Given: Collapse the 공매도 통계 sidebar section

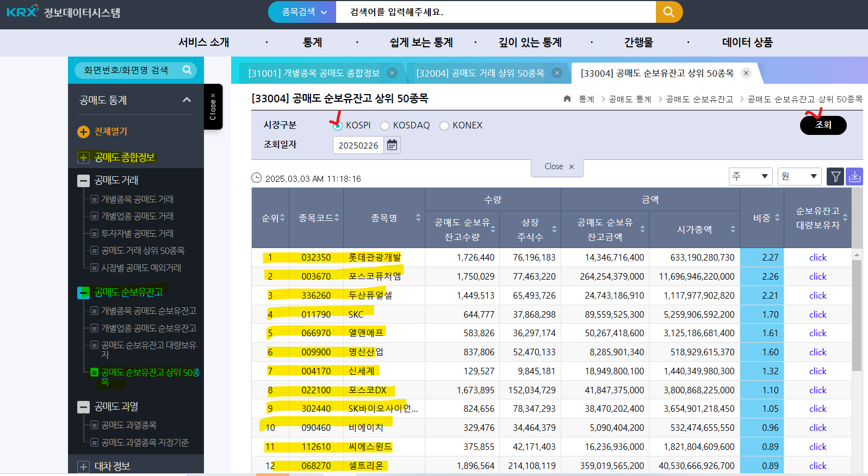Looking at the screenshot, I should click(187, 100).
